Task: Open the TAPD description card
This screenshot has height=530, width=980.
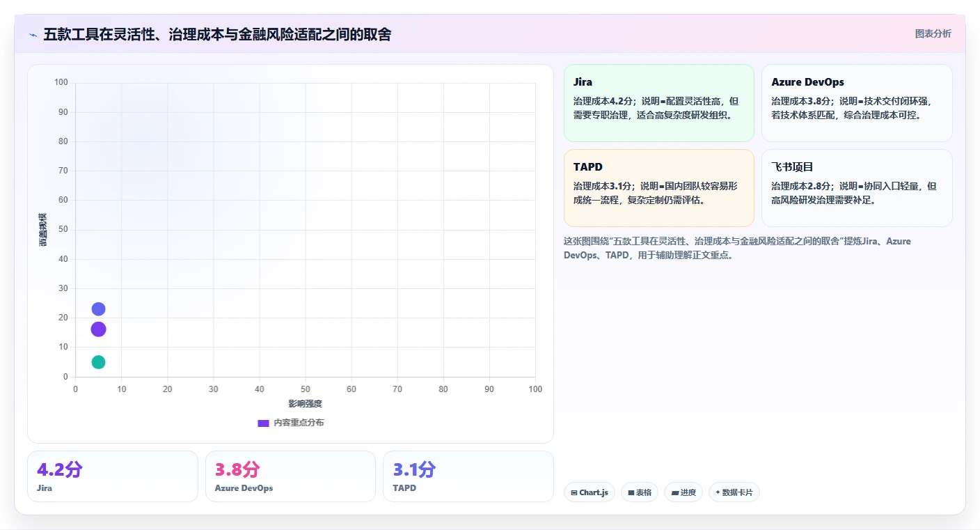Action: pos(659,188)
